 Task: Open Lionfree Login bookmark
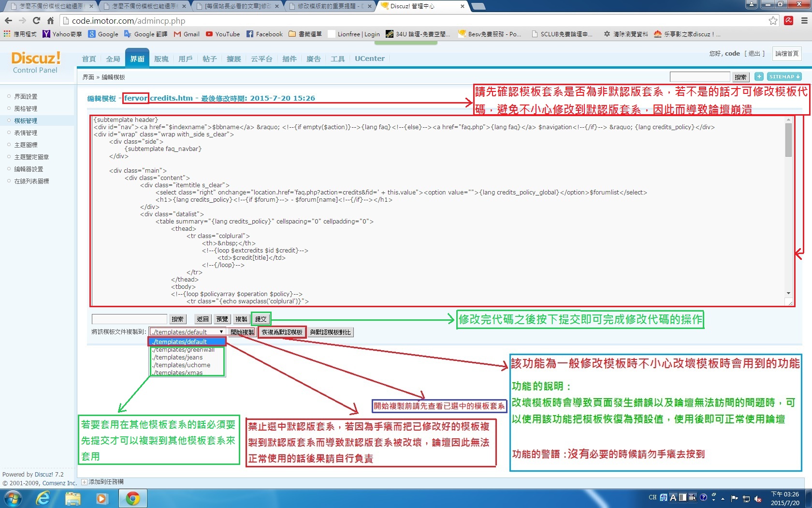tap(354, 34)
